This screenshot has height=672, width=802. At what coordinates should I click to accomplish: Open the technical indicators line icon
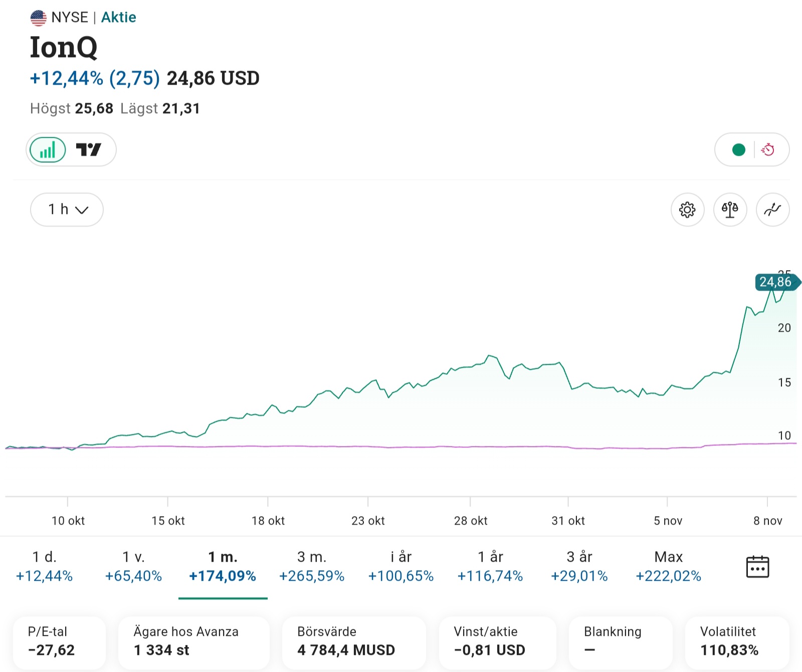click(772, 209)
